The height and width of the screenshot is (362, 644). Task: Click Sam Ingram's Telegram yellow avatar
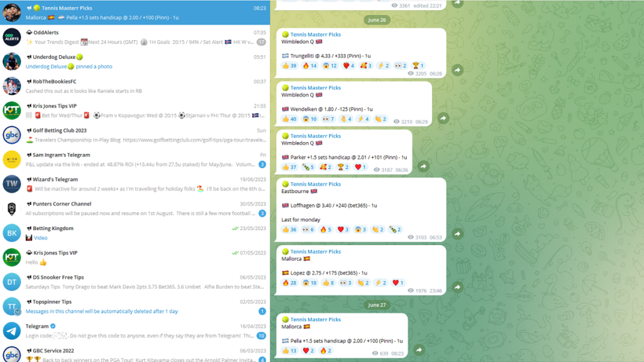[x=11, y=160]
